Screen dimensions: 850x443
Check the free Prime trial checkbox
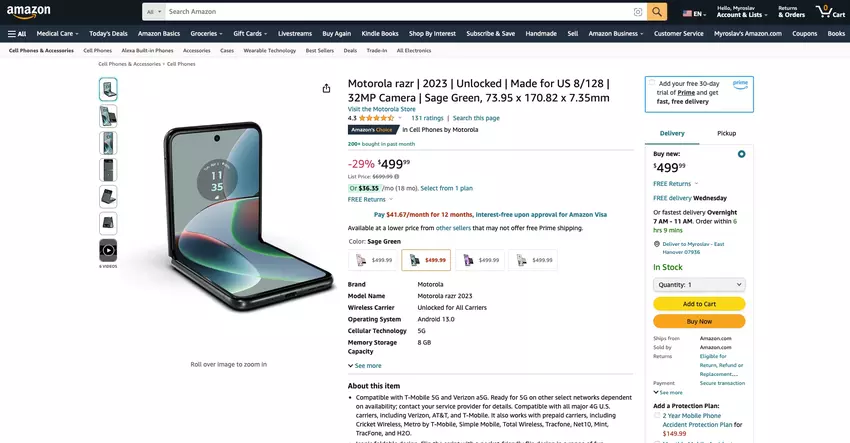652,84
